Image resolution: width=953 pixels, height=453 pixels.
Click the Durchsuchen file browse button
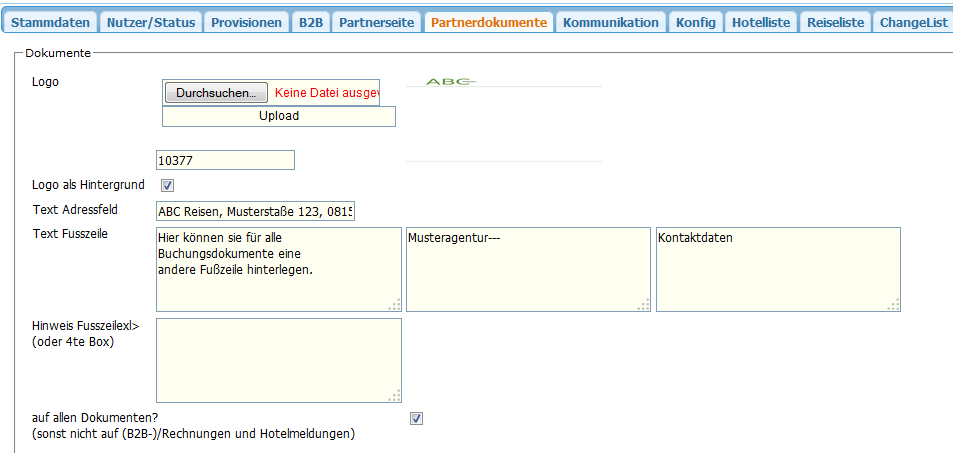[216, 93]
